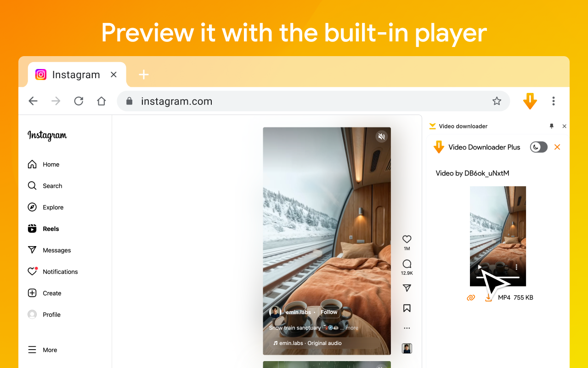
Task: Seek on the preview player's progress bar
Action: pos(498,277)
